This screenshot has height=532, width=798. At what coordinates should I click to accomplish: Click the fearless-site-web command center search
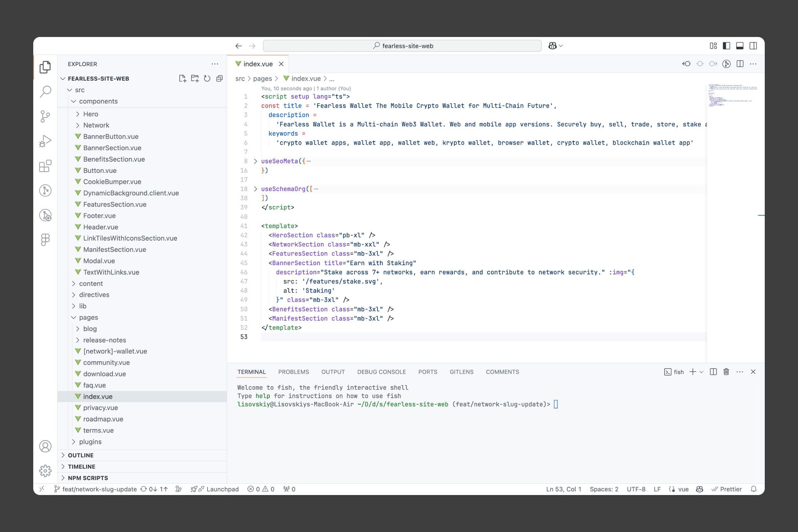(x=402, y=46)
